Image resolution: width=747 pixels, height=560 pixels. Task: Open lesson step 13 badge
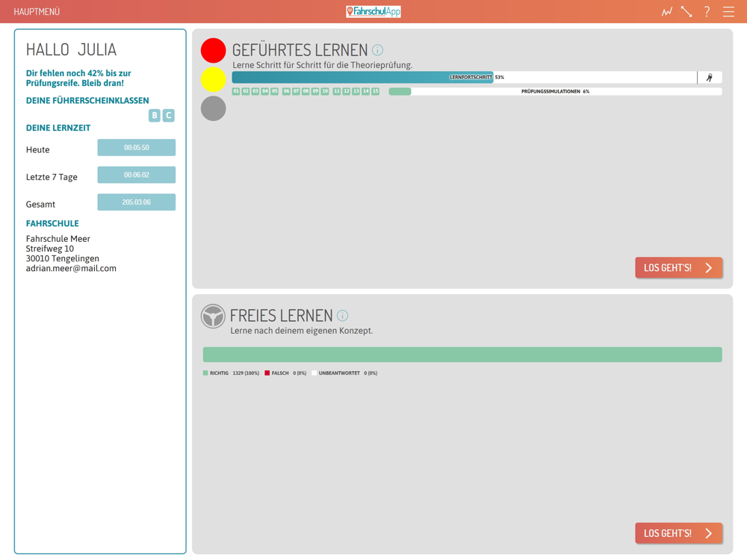click(x=356, y=91)
